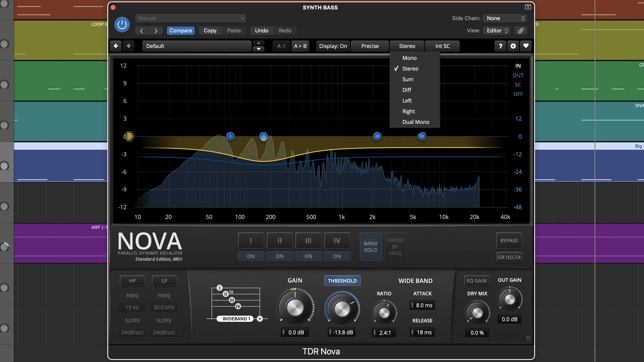Click the OUT GAIN knob

tap(510, 299)
